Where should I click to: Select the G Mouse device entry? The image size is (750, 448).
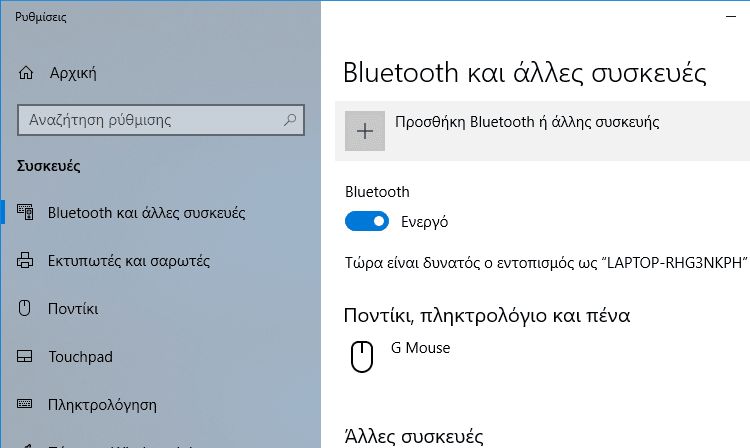[x=542, y=357]
